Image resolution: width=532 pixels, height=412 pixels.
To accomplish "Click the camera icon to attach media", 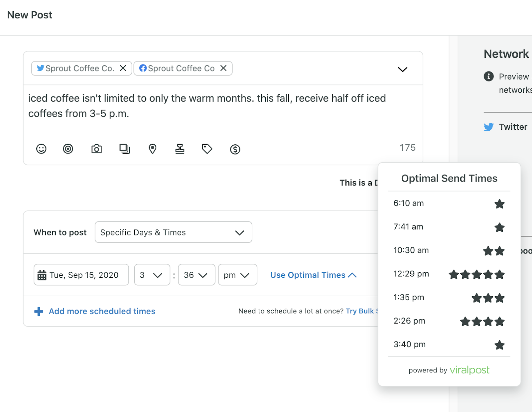I will 96,149.
